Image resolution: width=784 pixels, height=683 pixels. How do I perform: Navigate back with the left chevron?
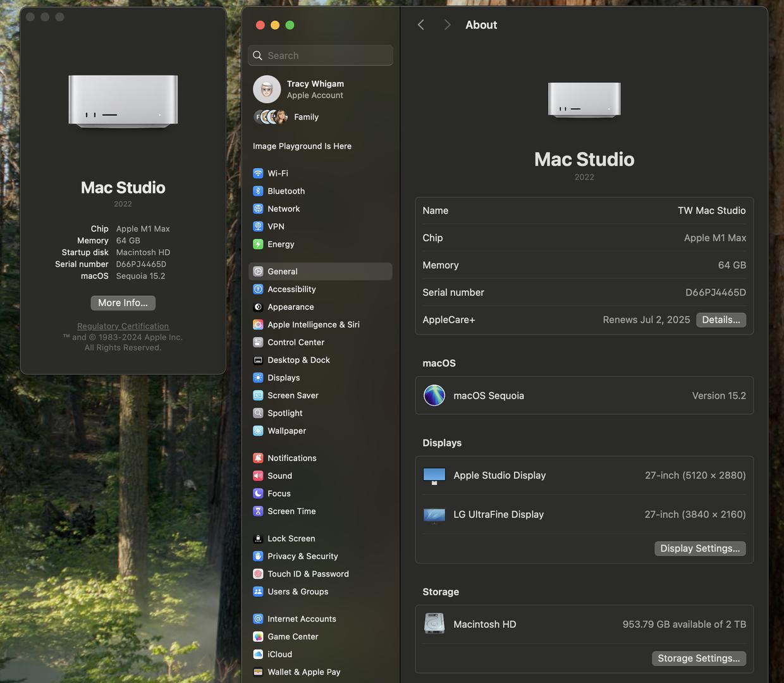pyautogui.click(x=421, y=25)
